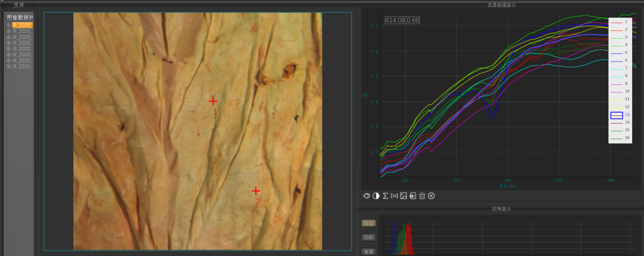This screenshot has height=256, width=644.
Task: Toggle the 伪彩 pseudo-color button
Action: pos(368,237)
